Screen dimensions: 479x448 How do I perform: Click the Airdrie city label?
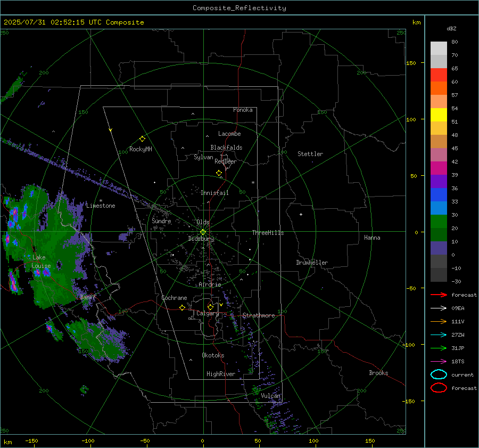(x=210, y=284)
